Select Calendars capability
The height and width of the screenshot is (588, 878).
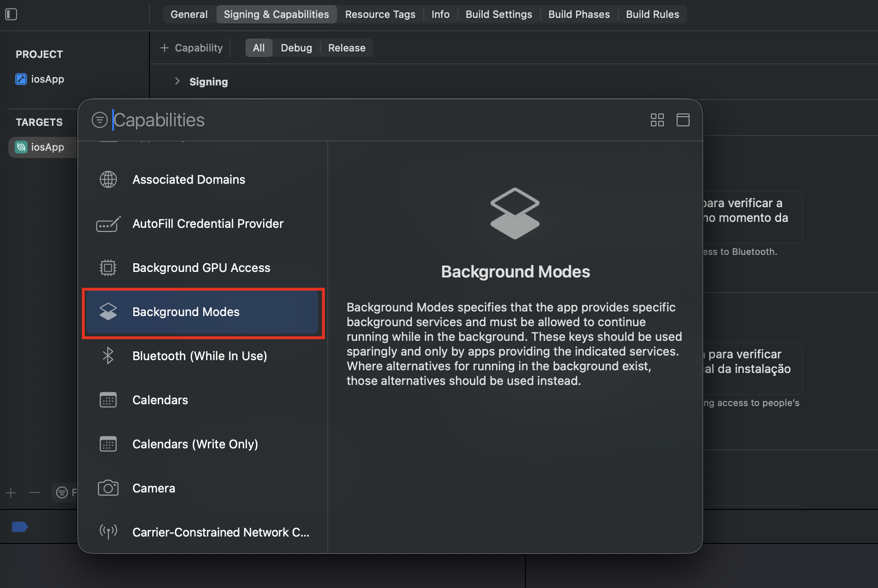click(x=202, y=400)
